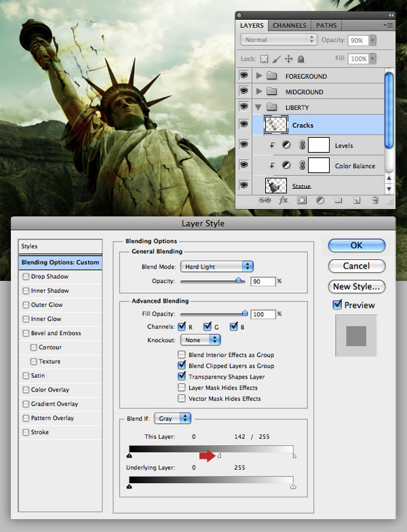Switch to the PATHS tab
Viewport: 407px width, 532px height.
click(x=326, y=26)
